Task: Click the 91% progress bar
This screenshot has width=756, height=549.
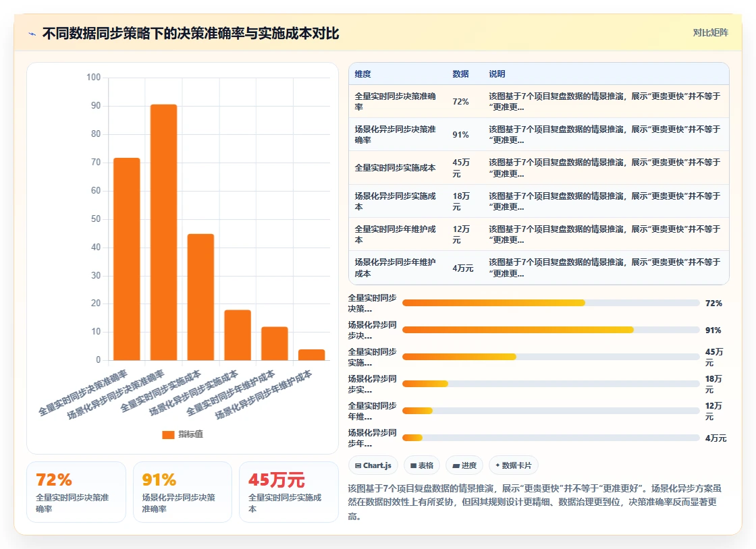Action: [x=551, y=330]
